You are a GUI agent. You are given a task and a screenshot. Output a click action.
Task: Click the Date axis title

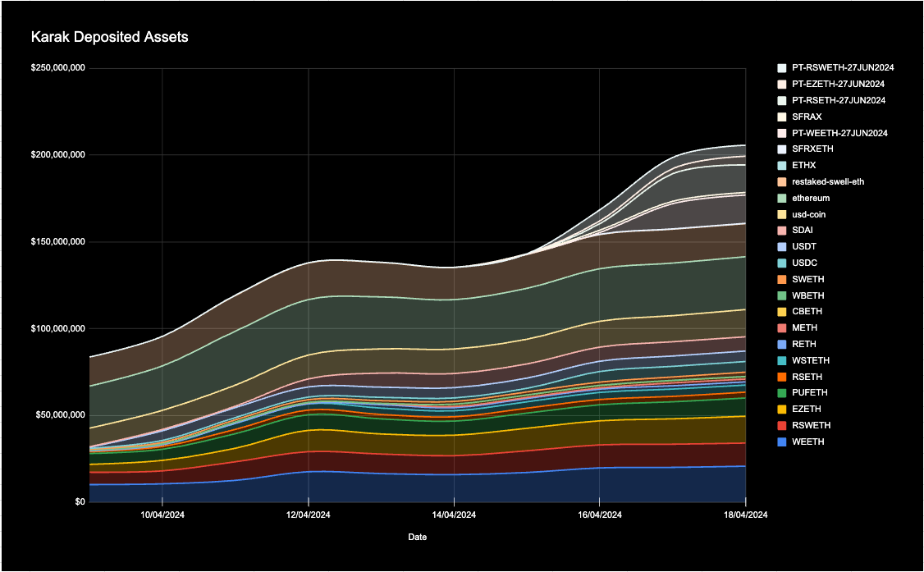[417, 538]
